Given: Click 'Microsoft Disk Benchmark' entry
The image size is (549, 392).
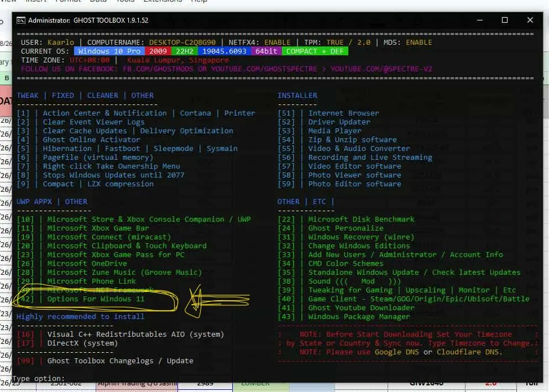Looking at the screenshot, I should pyautogui.click(x=361, y=219).
